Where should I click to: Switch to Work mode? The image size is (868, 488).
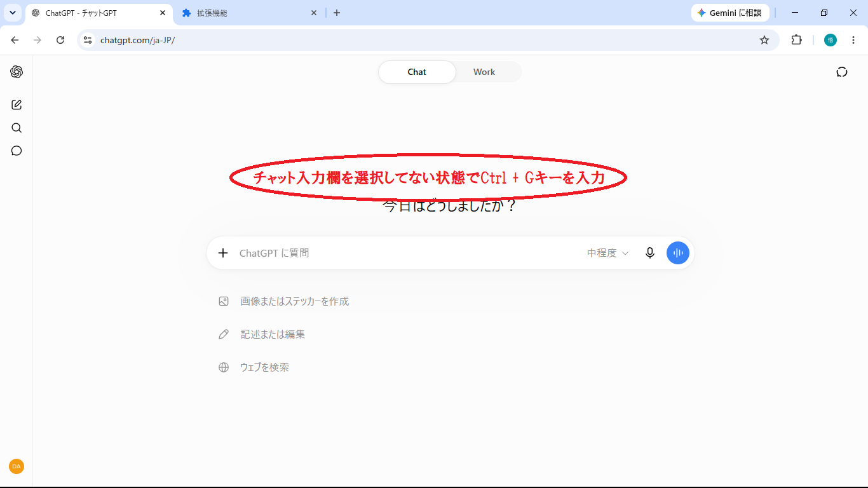coord(484,72)
